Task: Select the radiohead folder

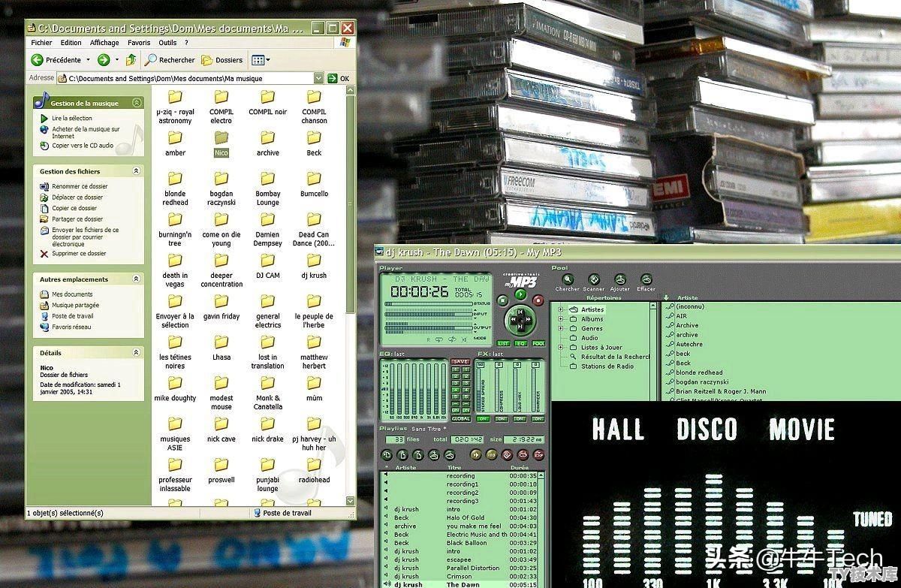Action: [x=314, y=469]
